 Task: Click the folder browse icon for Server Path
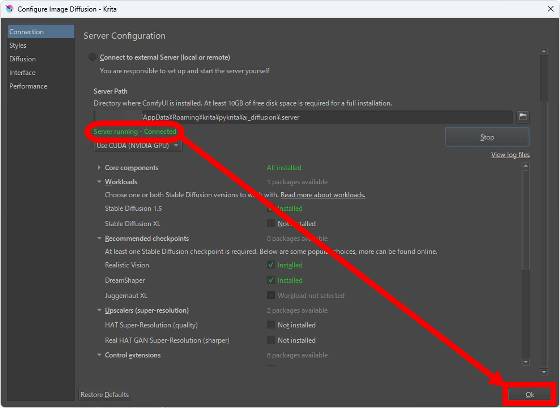pos(523,116)
